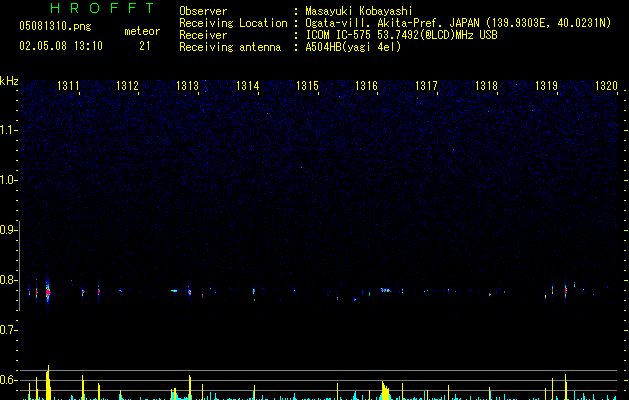Click the 1318 time marker

pyautogui.click(x=486, y=86)
